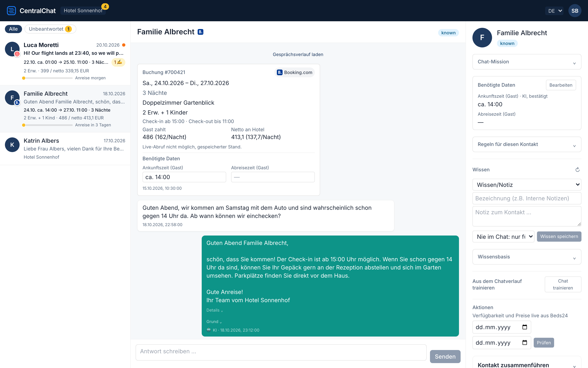Click the orange unread dot for Luca Moretti

coord(124,45)
